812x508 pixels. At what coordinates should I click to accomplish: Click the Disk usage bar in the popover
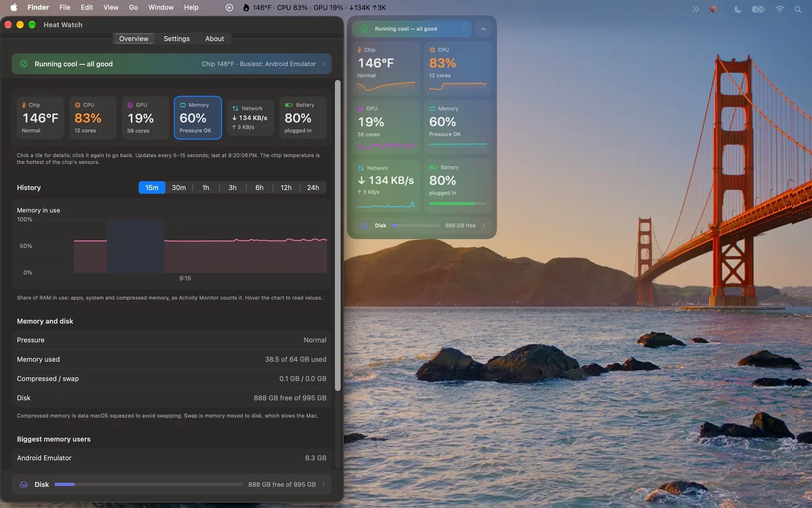point(416,225)
